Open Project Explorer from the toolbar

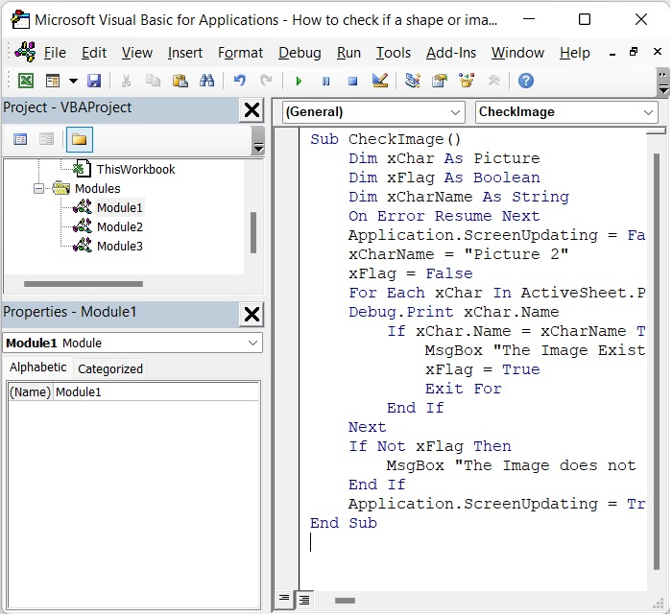(413, 82)
